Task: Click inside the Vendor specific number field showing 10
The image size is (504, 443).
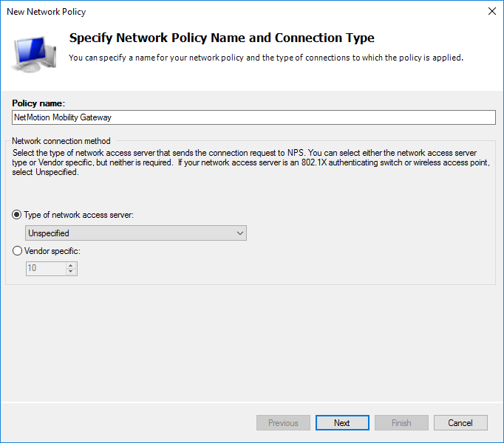Action: [44, 269]
